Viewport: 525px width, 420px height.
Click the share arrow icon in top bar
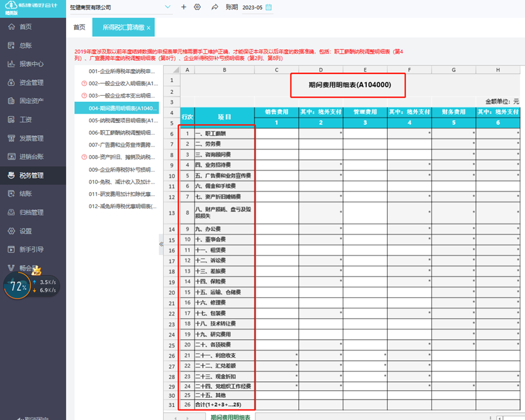point(215,7)
